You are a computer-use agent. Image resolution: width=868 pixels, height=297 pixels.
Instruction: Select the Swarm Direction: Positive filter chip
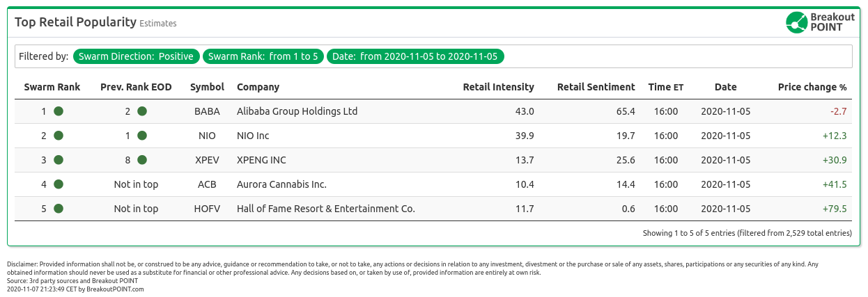coord(137,56)
